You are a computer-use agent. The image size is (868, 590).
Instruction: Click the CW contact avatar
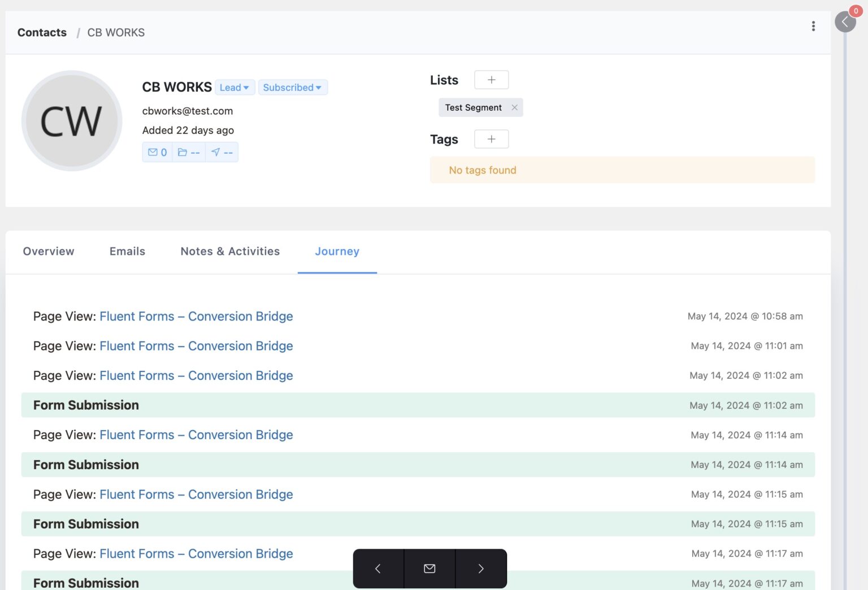[72, 120]
